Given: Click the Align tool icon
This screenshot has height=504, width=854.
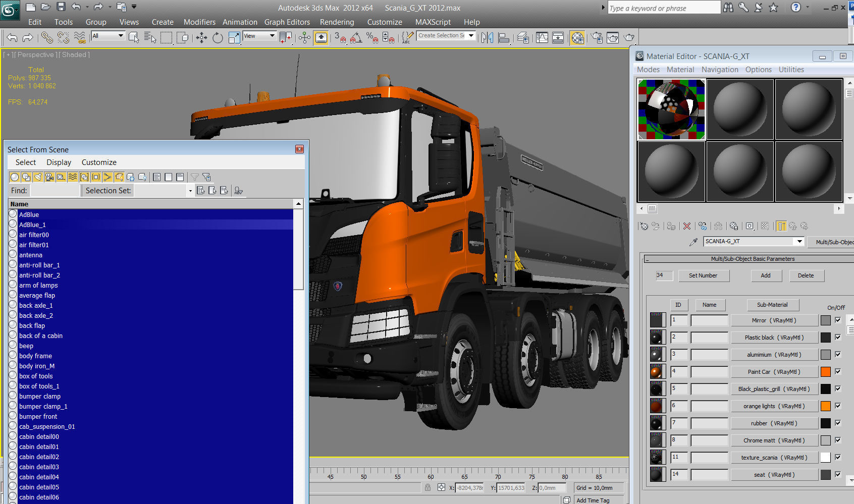Looking at the screenshot, I should (x=503, y=38).
